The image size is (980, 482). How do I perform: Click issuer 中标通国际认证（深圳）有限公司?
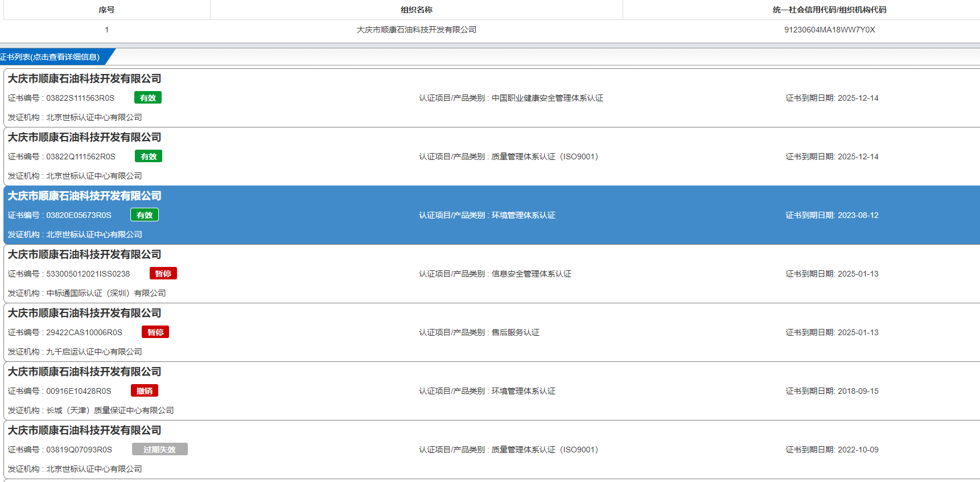point(106,293)
